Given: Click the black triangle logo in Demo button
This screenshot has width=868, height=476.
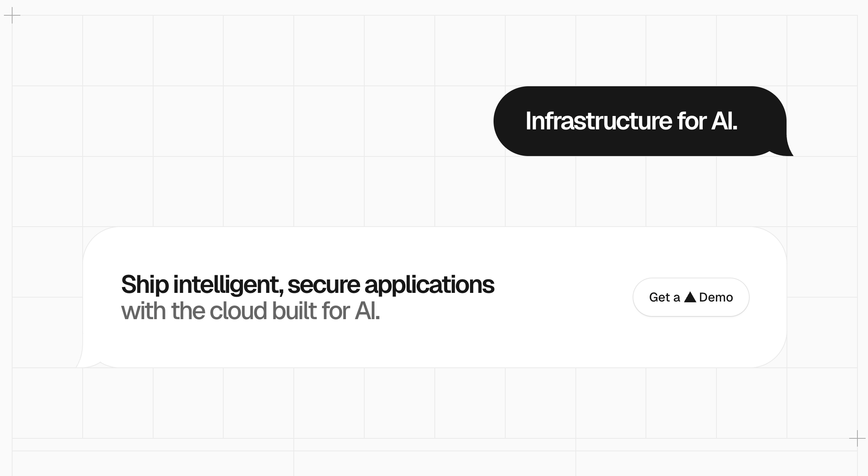Looking at the screenshot, I should coord(690,297).
